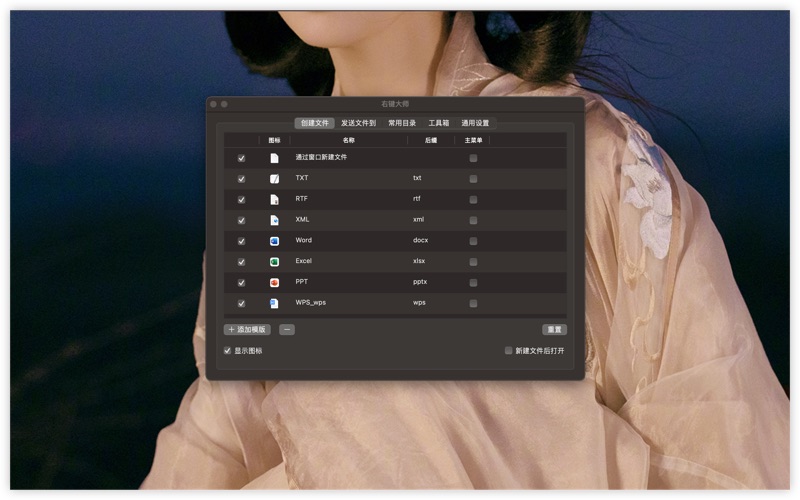Image resolution: width=800 pixels, height=500 pixels.
Task: Uncheck the enable box for 通过窗口新建文件
Action: point(241,158)
